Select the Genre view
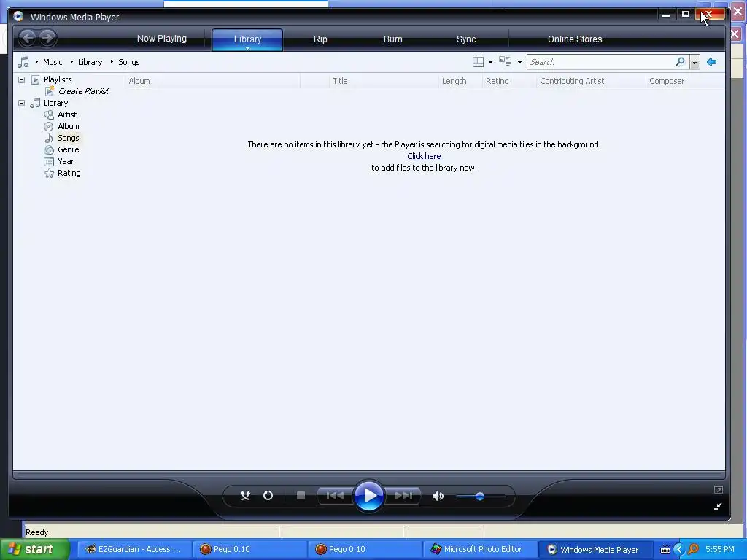Viewport: 747px width, 560px height. coord(68,149)
